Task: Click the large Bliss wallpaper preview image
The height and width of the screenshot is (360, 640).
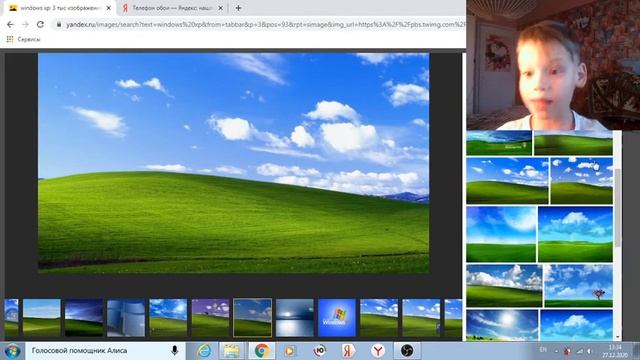Action: click(233, 163)
